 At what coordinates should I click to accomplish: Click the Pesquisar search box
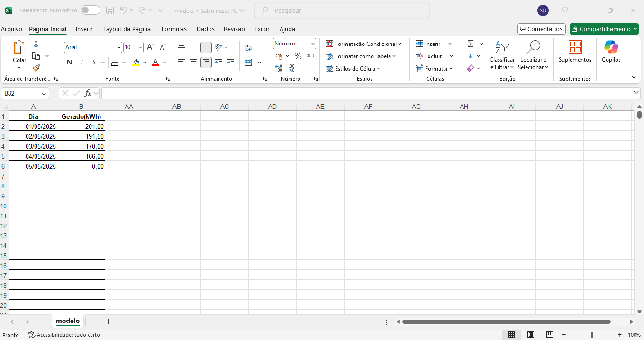342,10
